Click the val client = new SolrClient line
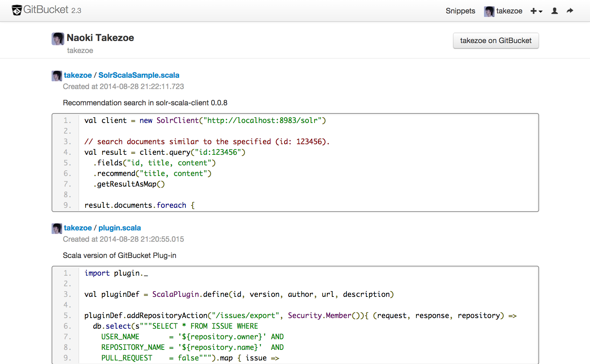Screen dimensions: 590x364 [205, 121]
